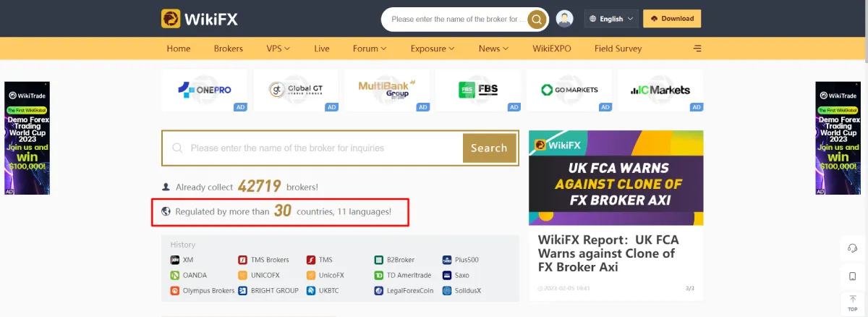Click the Download button
Image resolution: width=868 pixels, height=317 pixels.
click(x=672, y=19)
